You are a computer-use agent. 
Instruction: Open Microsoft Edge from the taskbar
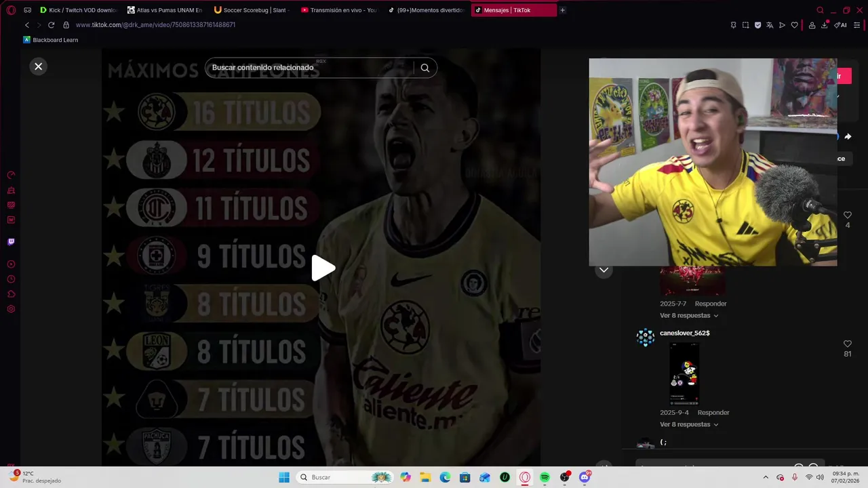coord(445,477)
